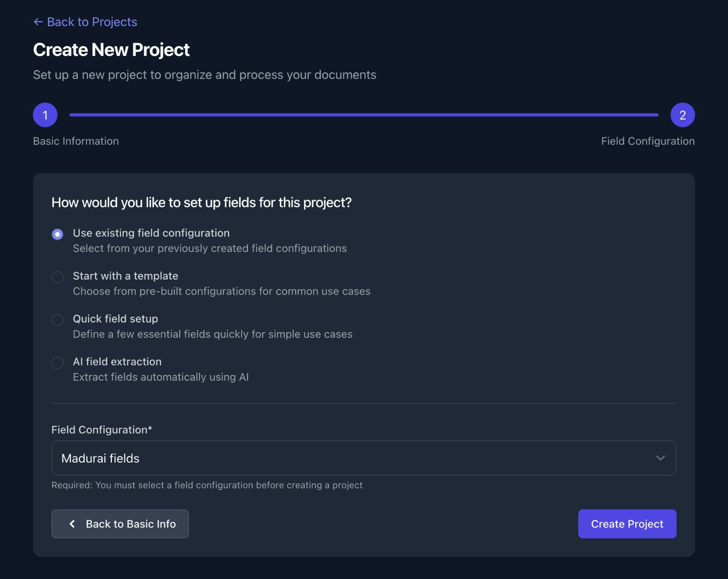728x579 pixels.
Task: Click the chevron-left icon in Back to Basic Info
Action: click(72, 524)
